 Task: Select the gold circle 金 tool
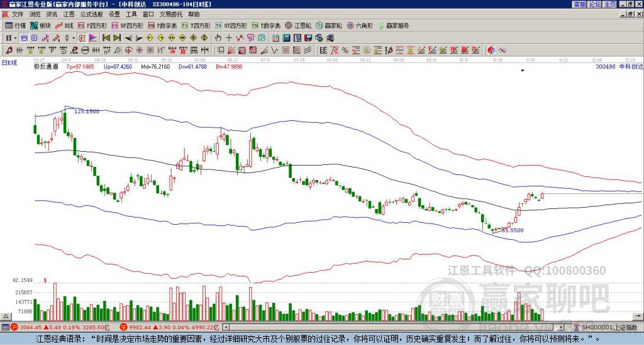[x=367, y=50]
